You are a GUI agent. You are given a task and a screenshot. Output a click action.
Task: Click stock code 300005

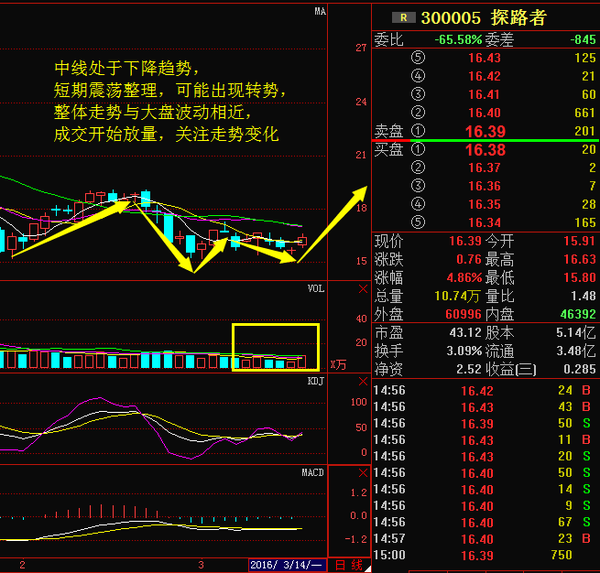click(451, 18)
